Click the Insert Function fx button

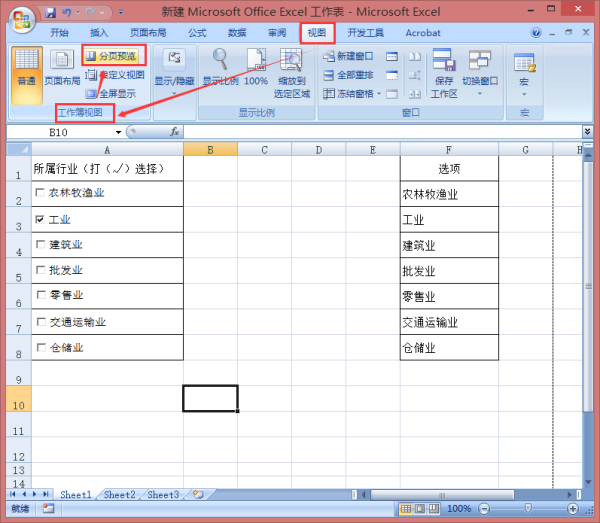click(174, 132)
